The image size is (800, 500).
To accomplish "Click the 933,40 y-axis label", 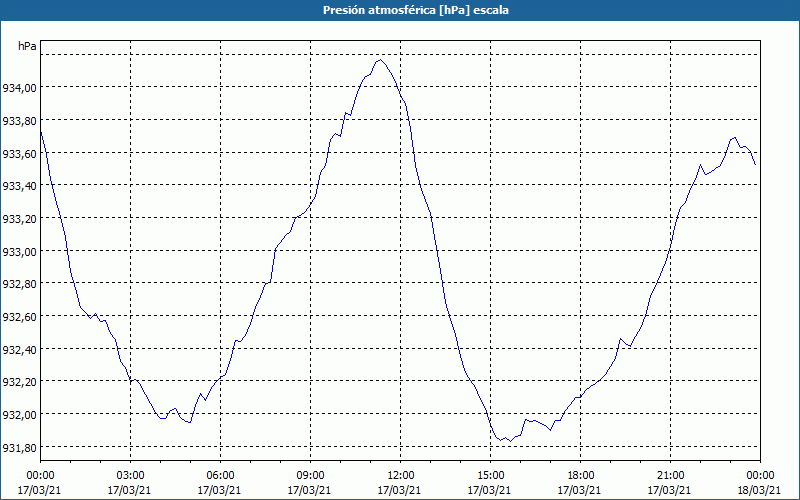I will pyautogui.click(x=19, y=186).
